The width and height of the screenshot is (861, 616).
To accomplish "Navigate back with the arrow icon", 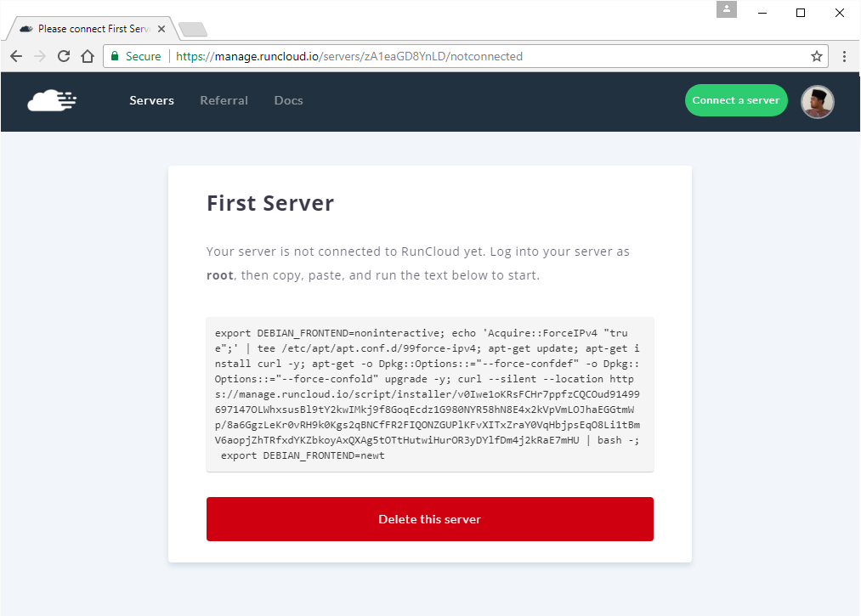I will 15,56.
